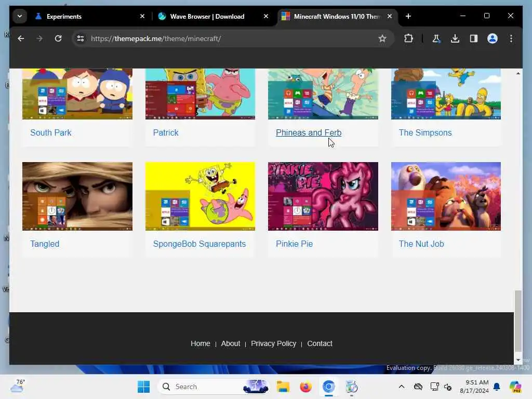Open the tab search dropdown arrow

pos(20,16)
